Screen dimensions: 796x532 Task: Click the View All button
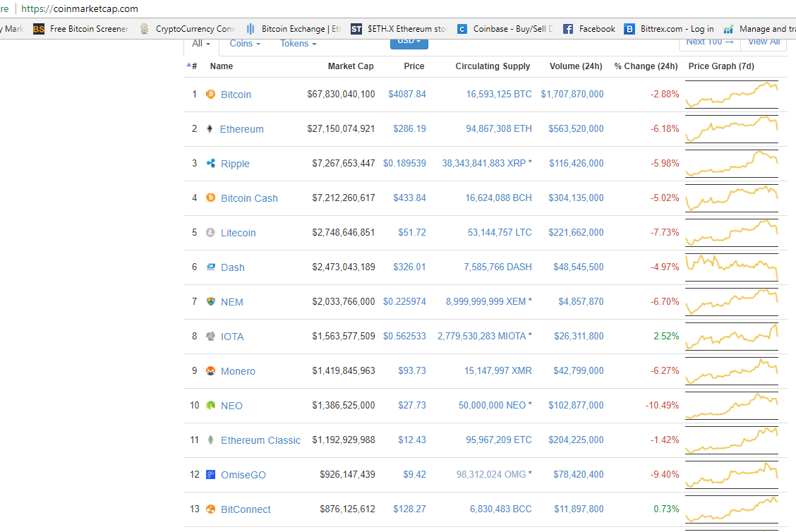coord(764,42)
